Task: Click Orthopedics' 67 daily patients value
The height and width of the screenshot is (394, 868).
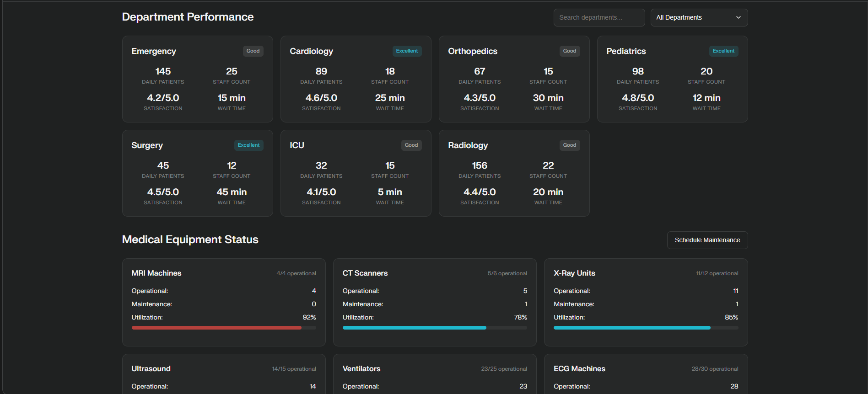Action: click(x=480, y=71)
